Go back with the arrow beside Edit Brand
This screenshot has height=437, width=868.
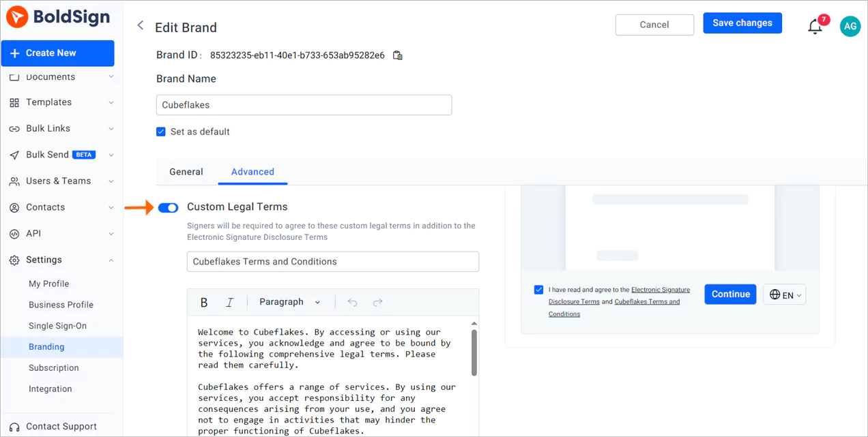click(141, 26)
